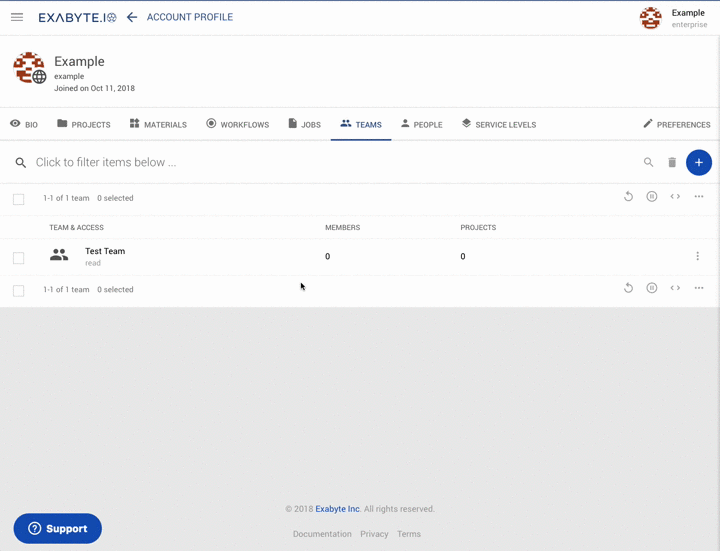
Task: Switch to the Projects tab
Action: point(84,124)
